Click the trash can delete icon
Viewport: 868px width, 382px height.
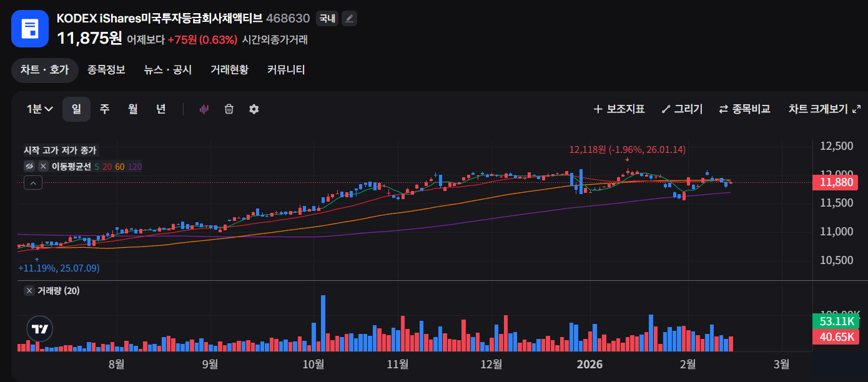tap(229, 109)
